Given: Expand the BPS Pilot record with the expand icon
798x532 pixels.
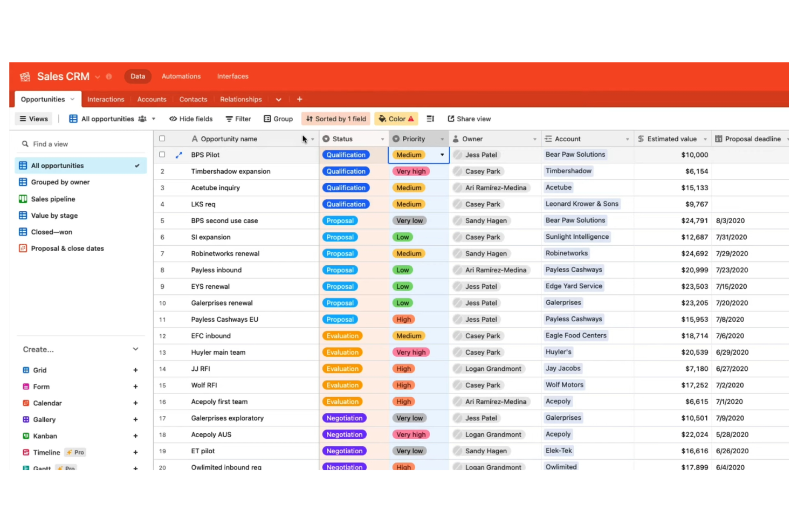Looking at the screenshot, I should [178, 155].
